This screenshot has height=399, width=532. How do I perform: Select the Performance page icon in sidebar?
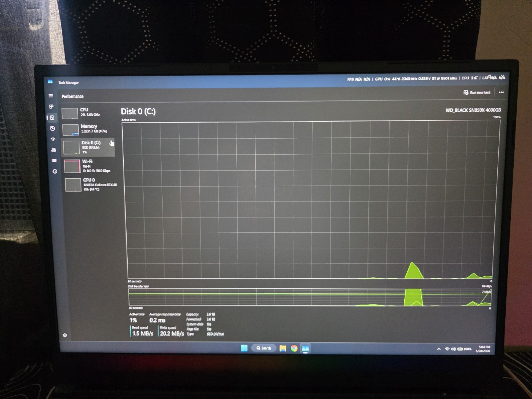tap(52, 117)
